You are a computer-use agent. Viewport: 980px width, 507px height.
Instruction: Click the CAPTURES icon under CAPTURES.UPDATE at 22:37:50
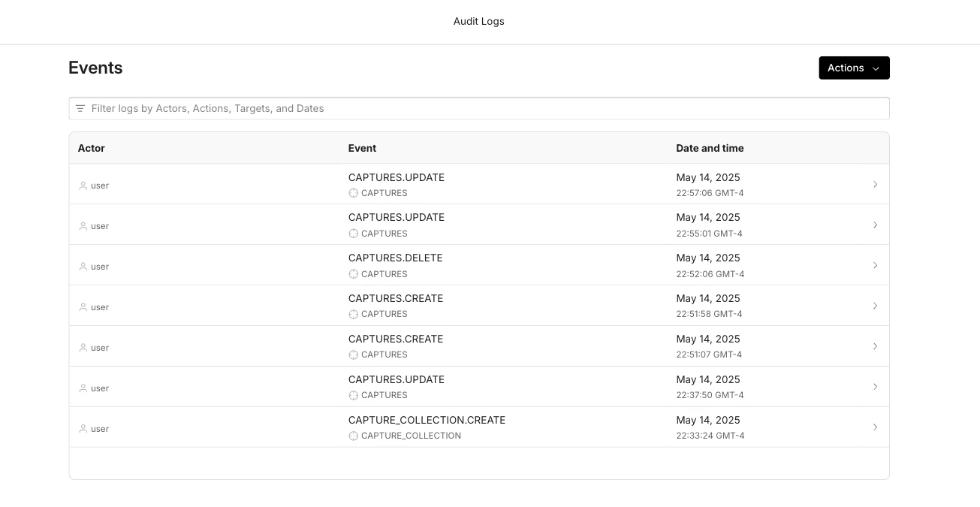coord(352,395)
